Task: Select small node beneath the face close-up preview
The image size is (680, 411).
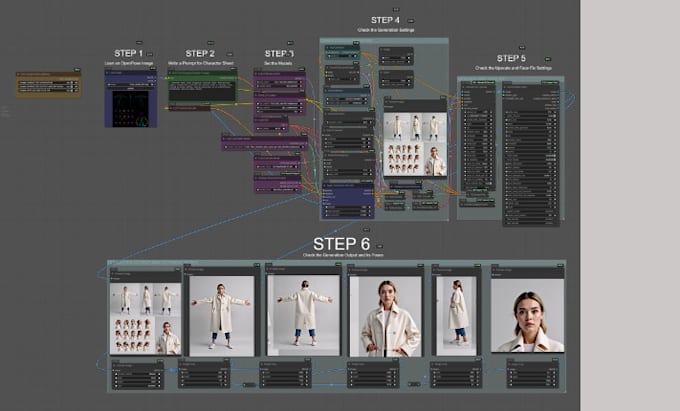Action: 533,374
